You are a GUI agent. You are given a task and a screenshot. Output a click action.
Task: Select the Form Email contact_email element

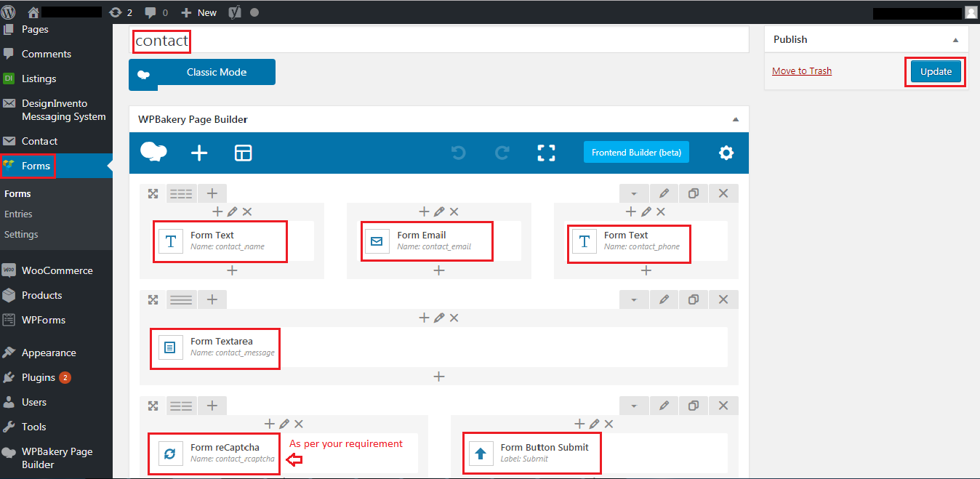pos(439,241)
